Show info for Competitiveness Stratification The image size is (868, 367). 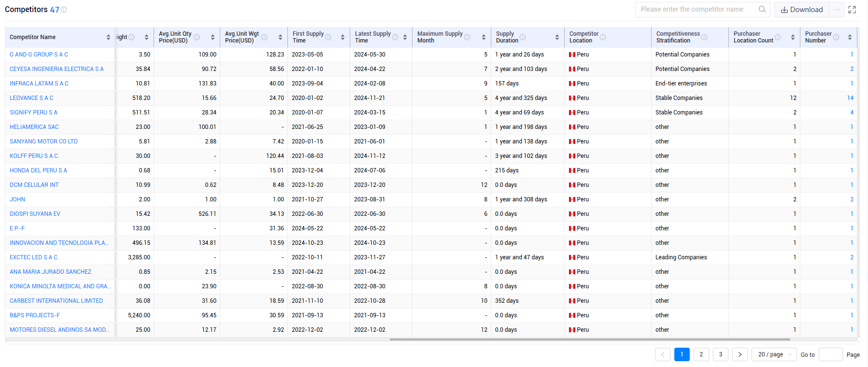pyautogui.click(x=704, y=37)
